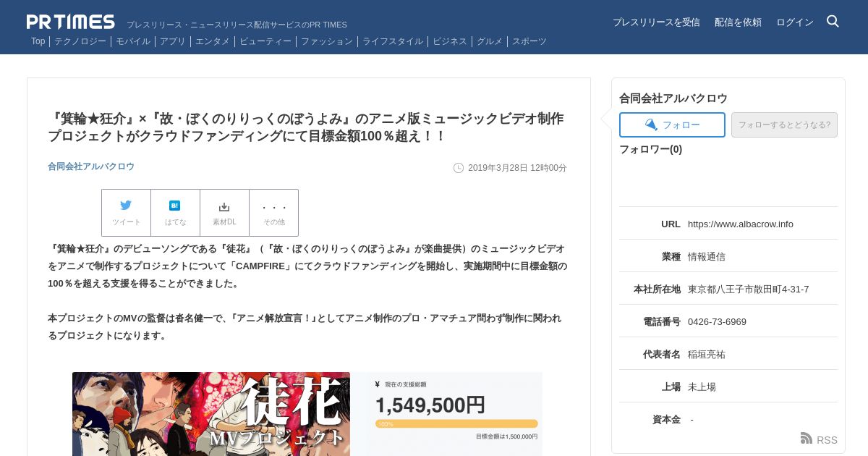The image size is (868, 456).
Task: Open the プレスリリースを受信 link
Action: click(x=656, y=22)
